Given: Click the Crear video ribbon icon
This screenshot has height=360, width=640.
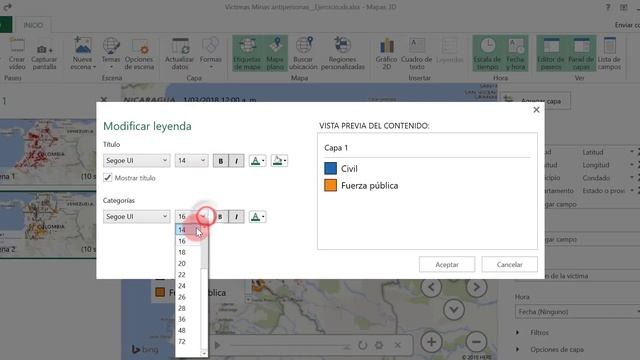Looking at the screenshot, I should tap(17, 54).
